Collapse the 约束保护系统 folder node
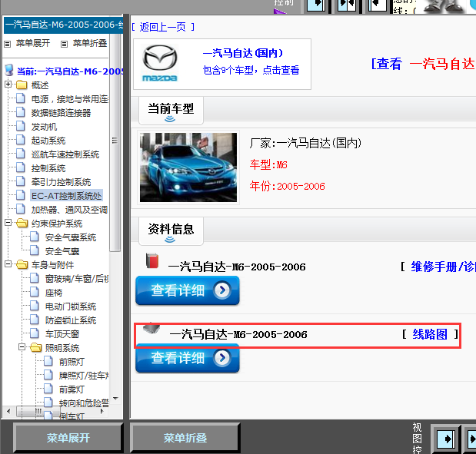The image size is (476, 454). (8, 223)
